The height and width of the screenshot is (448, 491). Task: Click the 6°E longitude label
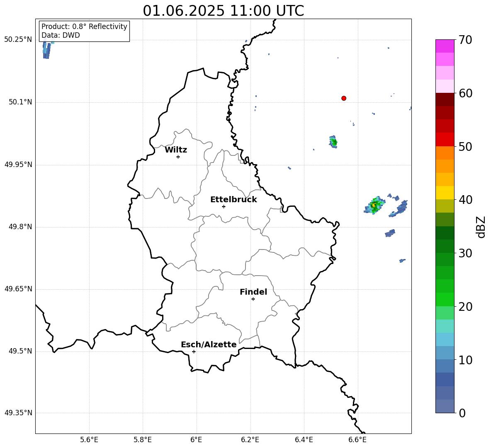[x=196, y=440]
